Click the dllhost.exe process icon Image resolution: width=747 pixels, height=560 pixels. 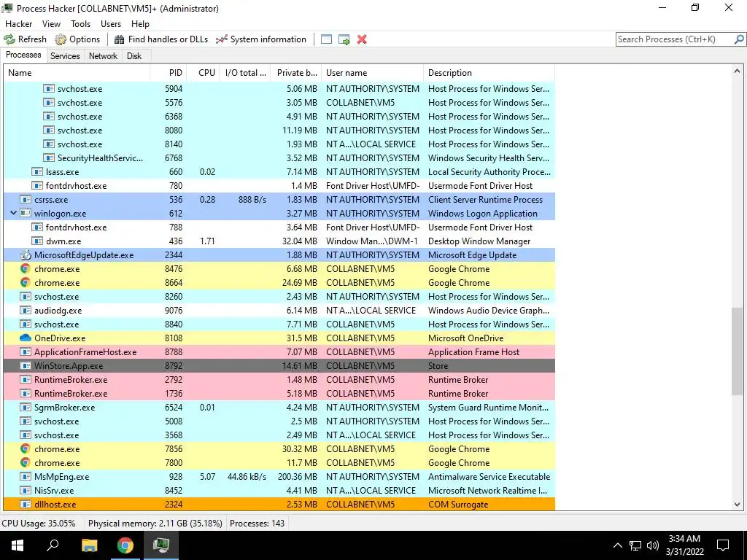click(26, 505)
